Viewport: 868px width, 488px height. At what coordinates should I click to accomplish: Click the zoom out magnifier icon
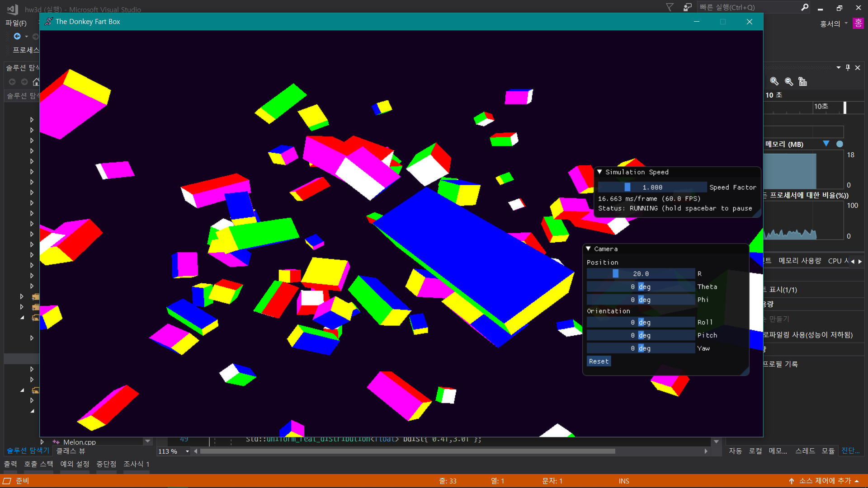789,81
